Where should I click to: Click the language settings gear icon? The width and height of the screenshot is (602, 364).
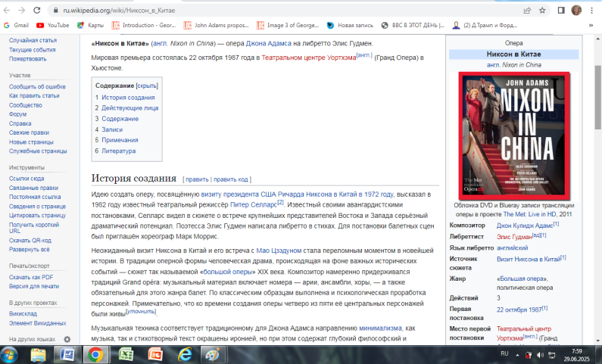[x=67, y=340]
